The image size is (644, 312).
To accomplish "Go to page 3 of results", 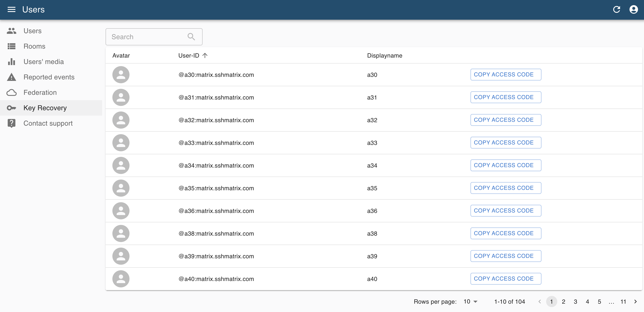I will pyautogui.click(x=575, y=302).
